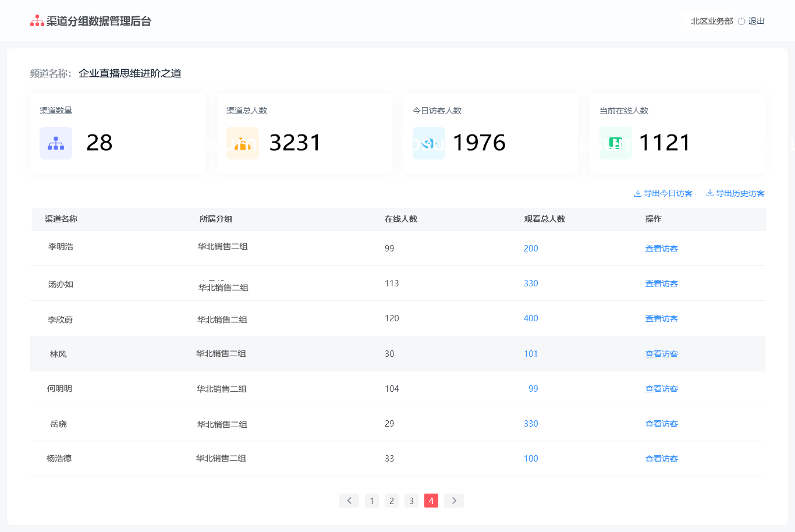Click the blue today's visitors icon

(429, 143)
